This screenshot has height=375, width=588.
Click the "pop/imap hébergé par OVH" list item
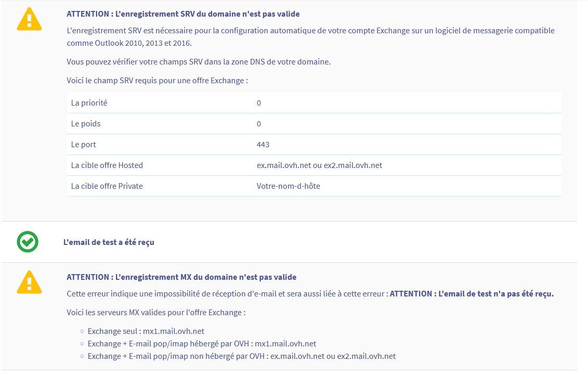pyautogui.click(x=202, y=344)
